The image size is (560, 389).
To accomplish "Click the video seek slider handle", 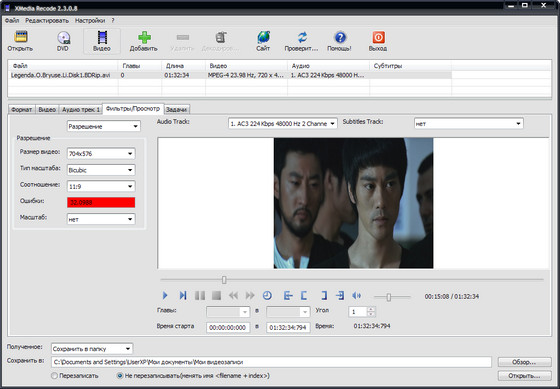I will tap(224, 280).
